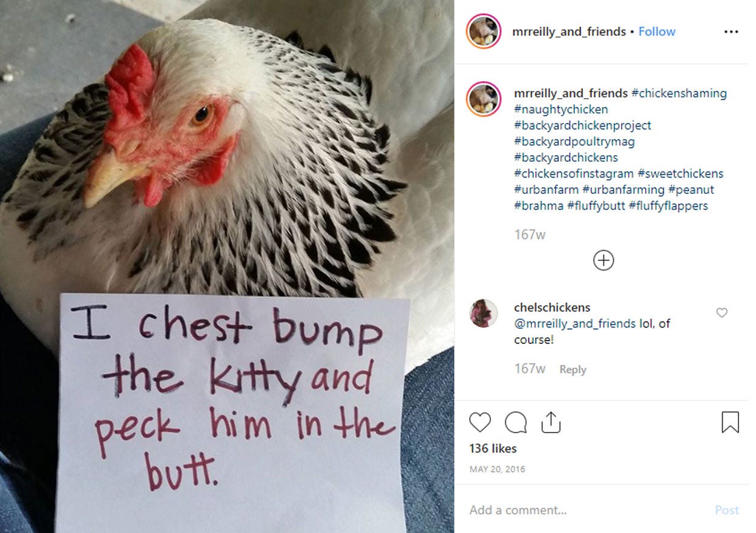
Task: Open the three-dot more options menu
Action: pyautogui.click(x=731, y=31)
